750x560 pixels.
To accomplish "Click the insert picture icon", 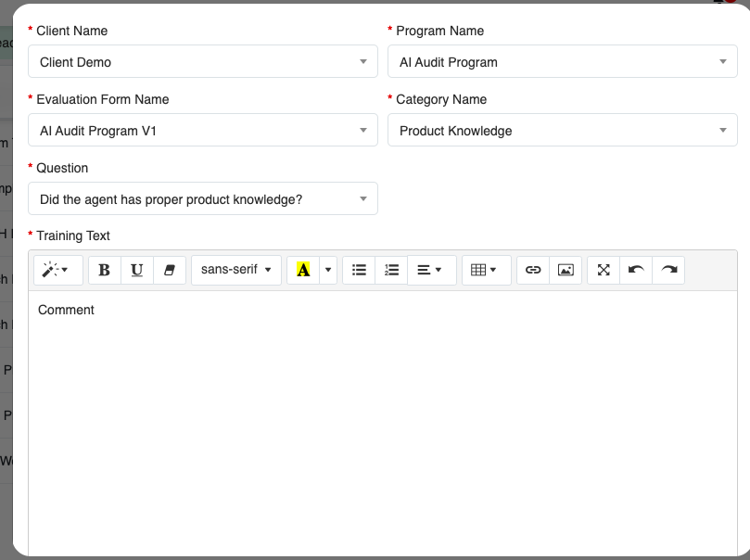I will 566,270.
